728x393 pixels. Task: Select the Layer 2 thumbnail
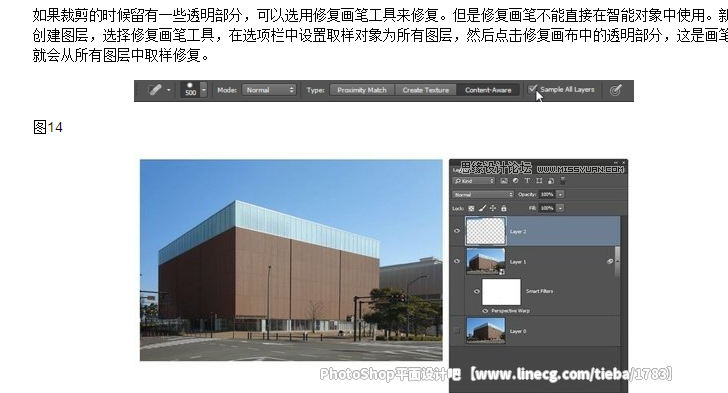coord(486,231)
